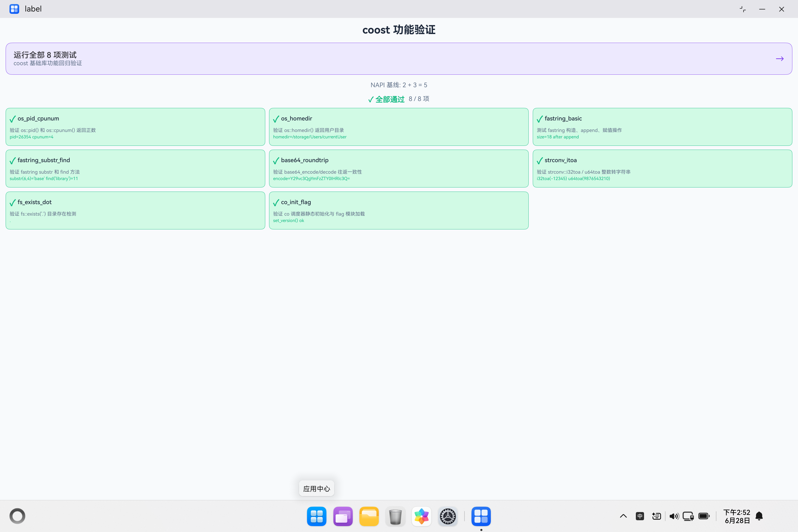This screenshot has width=798, height=532.
Task: Click the label app icon in title bar
Action: click(x=14, y=9)
